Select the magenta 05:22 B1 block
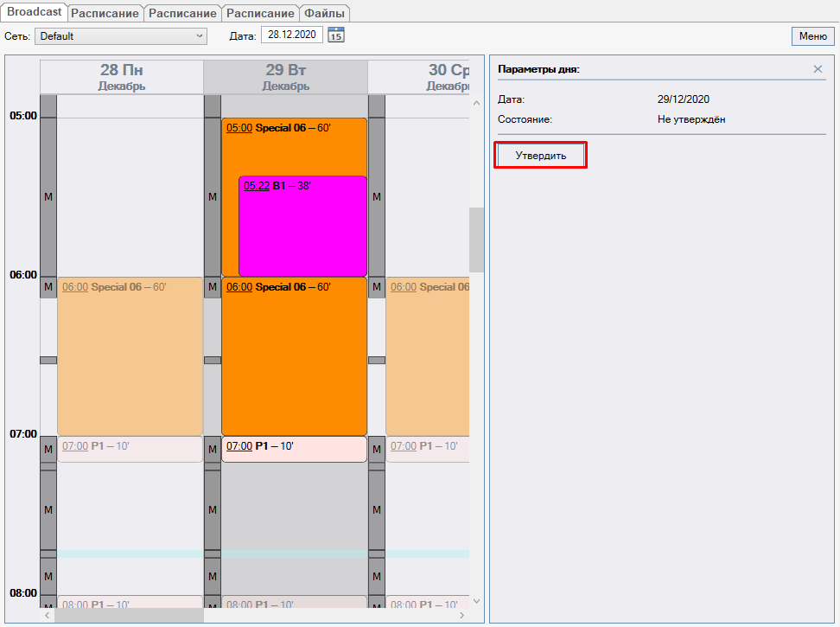Image resolution: width=840 pixels, height=627 pixels. [x=302, y=226]
